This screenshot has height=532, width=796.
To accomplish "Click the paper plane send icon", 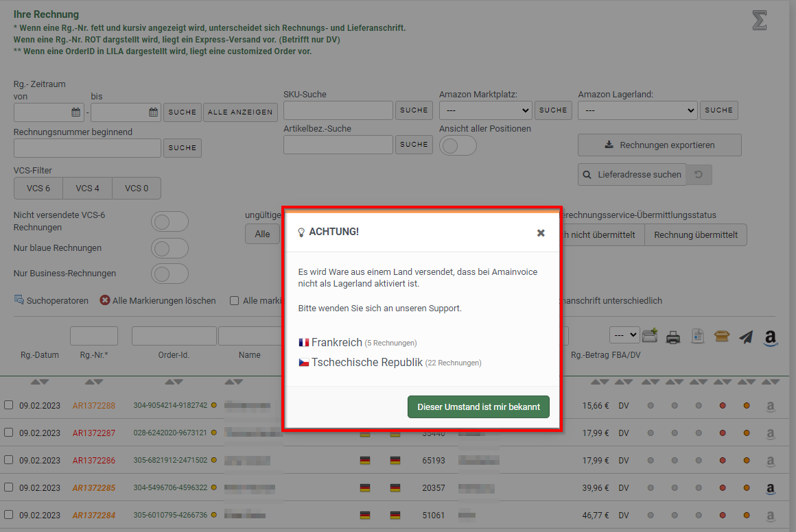I will (x=746, y=337).
